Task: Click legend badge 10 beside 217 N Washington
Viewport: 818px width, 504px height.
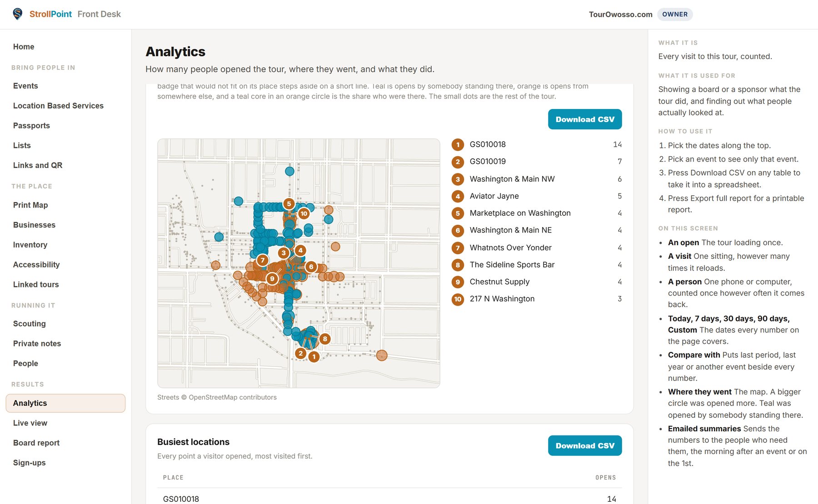Action: click(x=458, y=299)
